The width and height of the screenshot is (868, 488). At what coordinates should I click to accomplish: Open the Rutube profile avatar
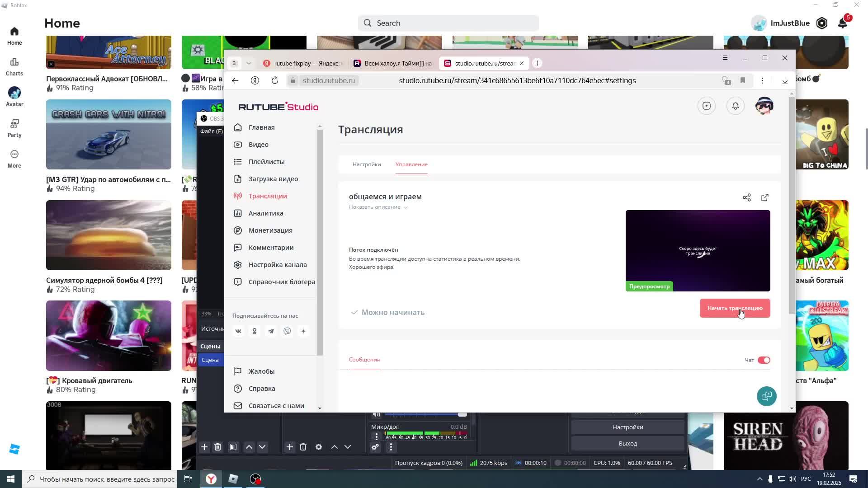click(x=764, y=106)
